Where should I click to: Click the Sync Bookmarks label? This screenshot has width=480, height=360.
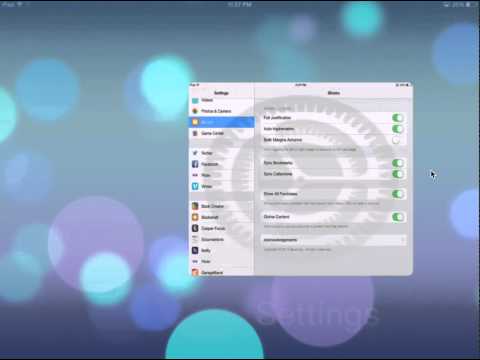tap(278, 163)
